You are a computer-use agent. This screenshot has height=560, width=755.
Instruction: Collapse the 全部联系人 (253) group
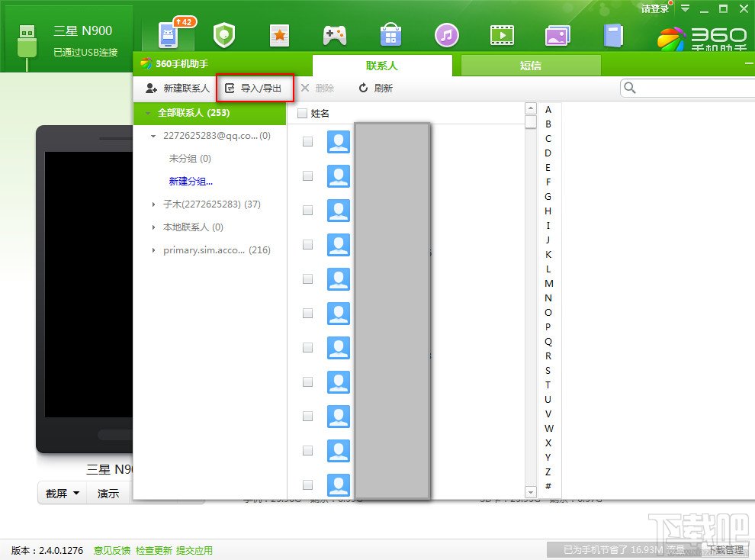148,113
